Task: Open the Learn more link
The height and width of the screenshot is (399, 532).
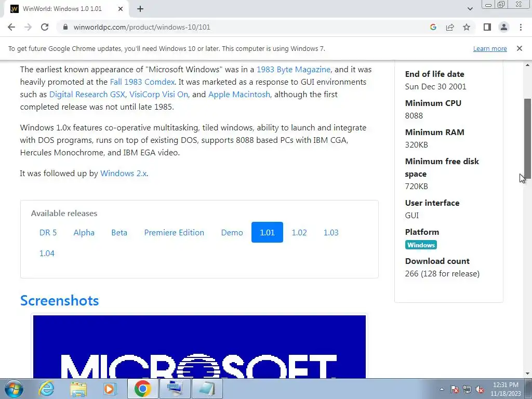Action: click(490, 48)
